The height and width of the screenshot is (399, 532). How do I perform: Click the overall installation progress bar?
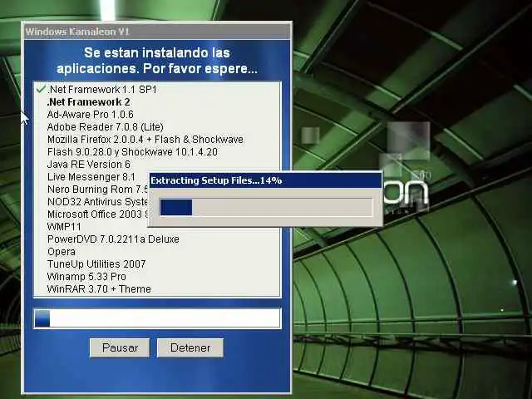(x=157, y=318)
